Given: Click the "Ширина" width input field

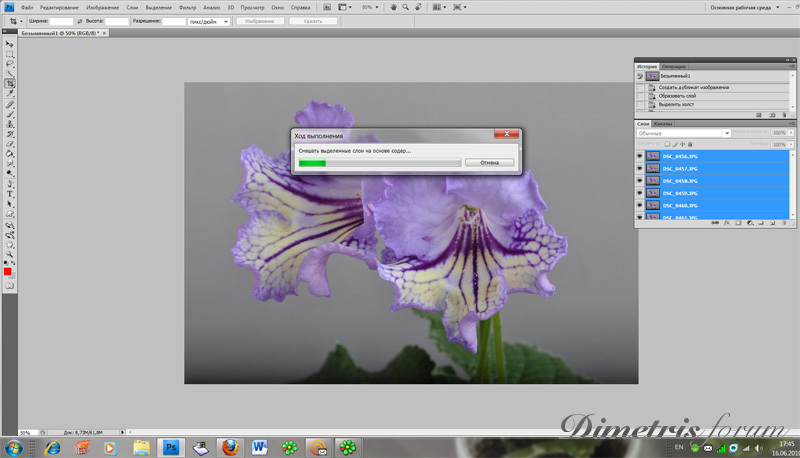Looking at the screenshot, I should pyautogui.click(x=62, y=20).
